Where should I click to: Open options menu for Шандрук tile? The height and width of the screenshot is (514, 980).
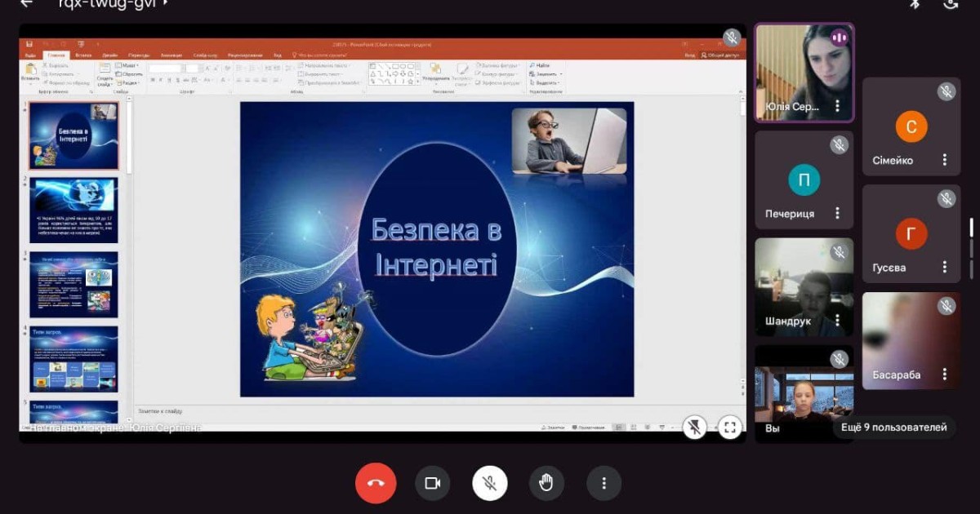point(837,321)
